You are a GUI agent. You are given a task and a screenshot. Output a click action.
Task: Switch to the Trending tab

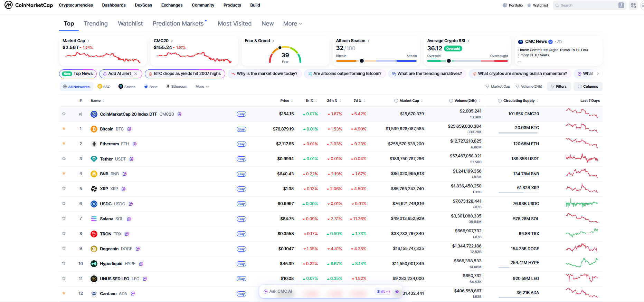(96, 23)
